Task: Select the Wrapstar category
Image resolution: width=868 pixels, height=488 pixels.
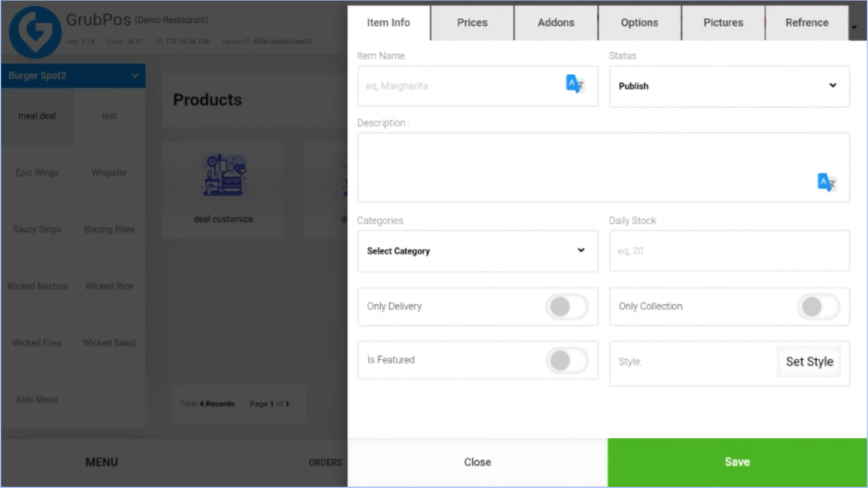Action: click(109, 173)
